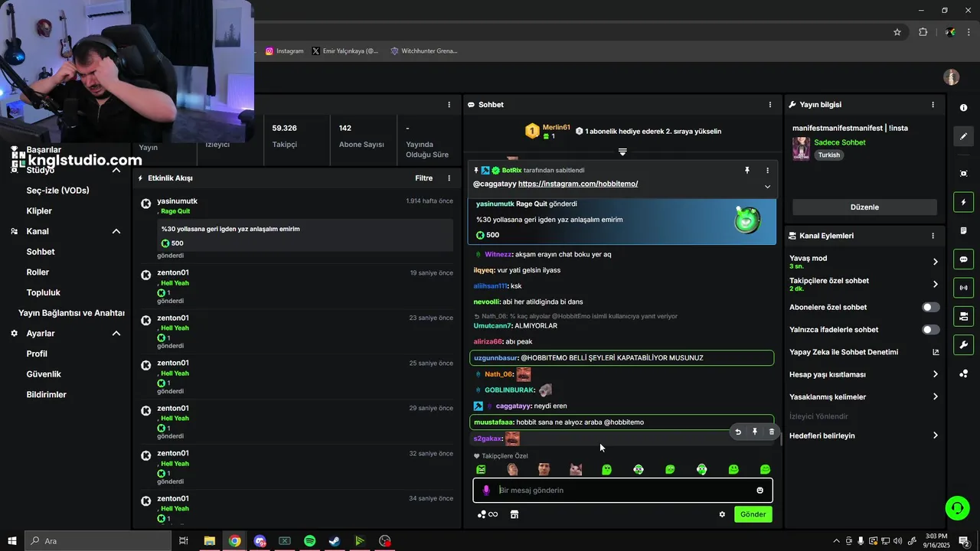Reply to muustafaaa's message with arrow icon

pos(738,432)
